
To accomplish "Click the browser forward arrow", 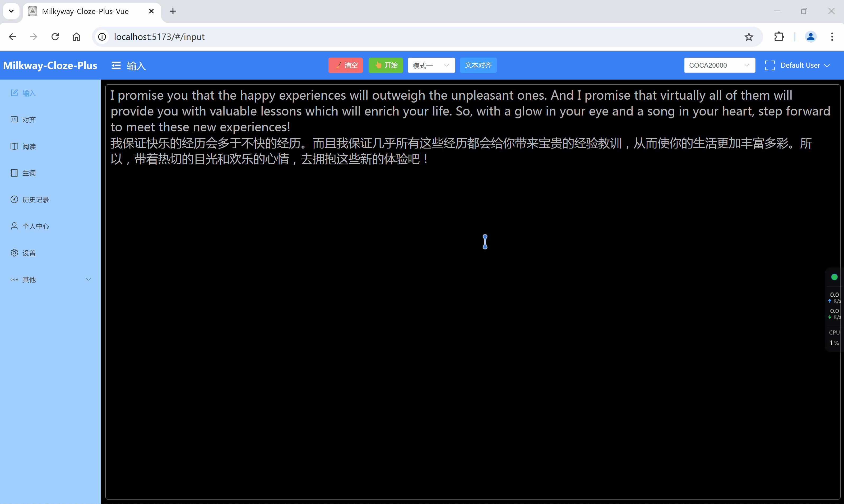I will point(34,37).
